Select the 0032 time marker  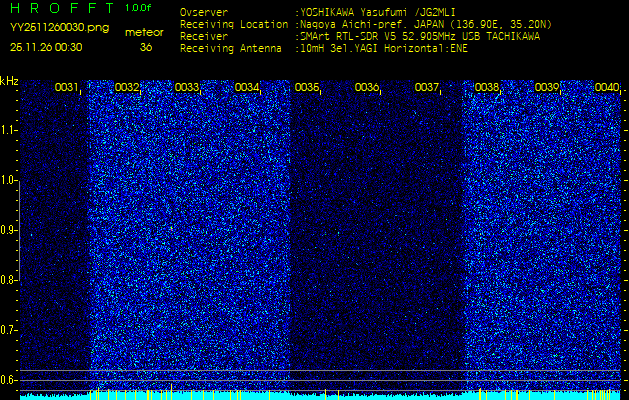pyautogui.click(x=126, y=87)
